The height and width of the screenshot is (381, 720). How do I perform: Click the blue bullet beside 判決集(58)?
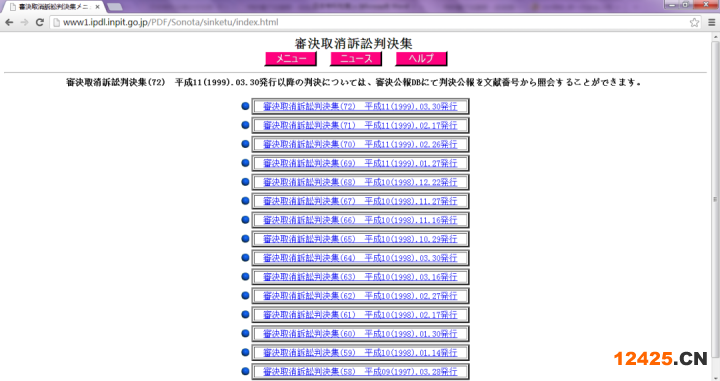(245, 371)
